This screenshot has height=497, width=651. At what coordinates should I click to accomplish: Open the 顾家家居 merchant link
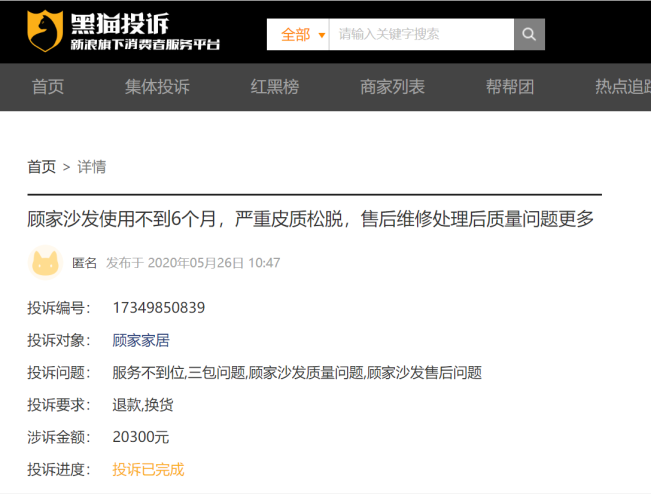[141, 340]
